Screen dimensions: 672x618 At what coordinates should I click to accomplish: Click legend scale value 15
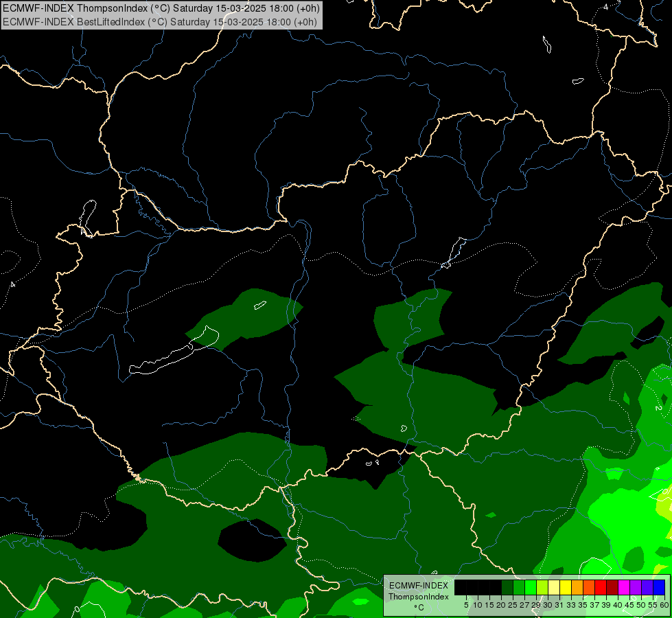point(489,605)
